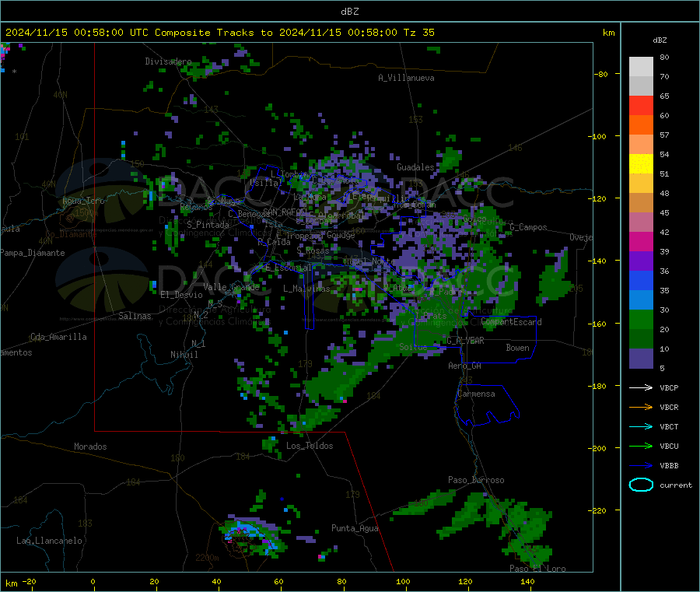Select the bright orange 57-60 dBZ swatch
Image resolution: width=700 pixels, height=592 pixels.
[x=641, y=125]
